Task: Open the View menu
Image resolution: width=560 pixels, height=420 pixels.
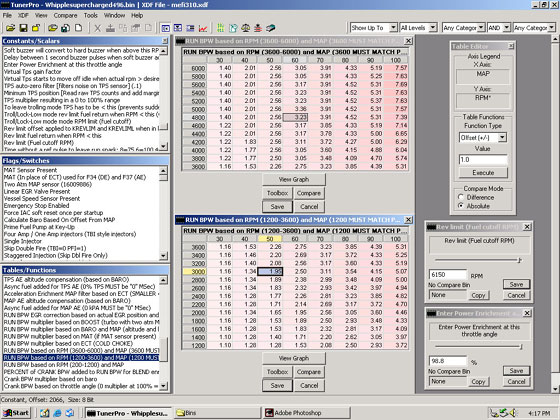Action: 41,15
